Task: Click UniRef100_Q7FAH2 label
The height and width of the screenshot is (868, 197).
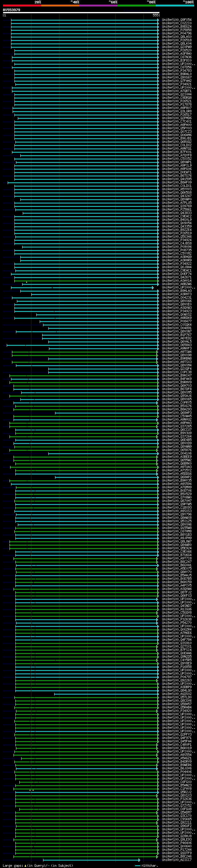Action: [177, 81]
